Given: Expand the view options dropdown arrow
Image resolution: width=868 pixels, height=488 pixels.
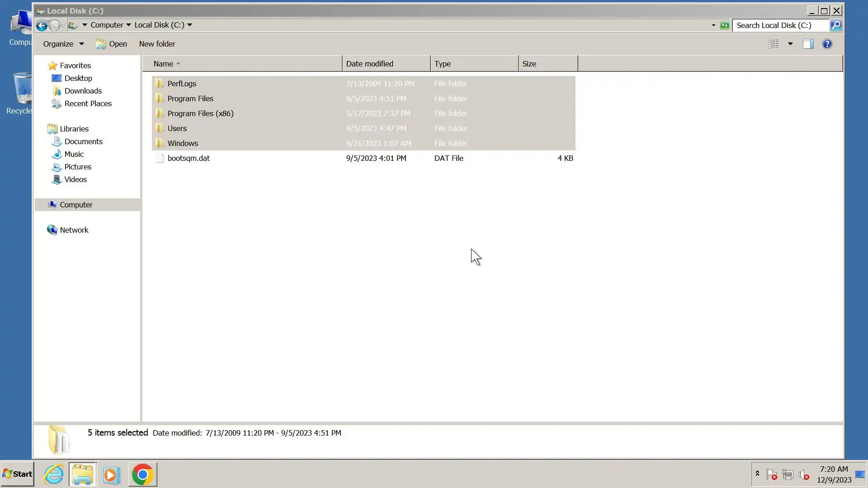Looking at the screenshot, I should (x=790, y=44).
